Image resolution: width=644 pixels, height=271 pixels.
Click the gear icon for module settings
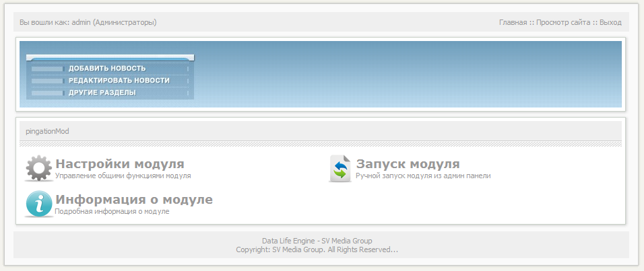click(x=38, y=168)
